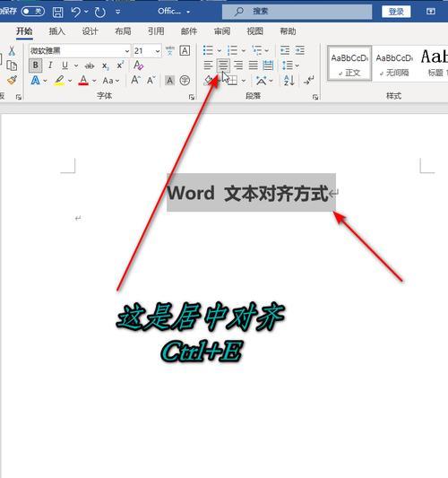Toggle Bold formatting button
The height and width of the screenshot is (478, 448).
[35, 65]
